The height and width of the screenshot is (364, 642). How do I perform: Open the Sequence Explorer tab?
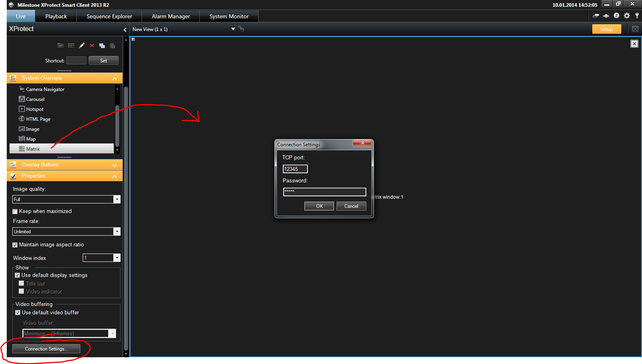pos(109,16)
